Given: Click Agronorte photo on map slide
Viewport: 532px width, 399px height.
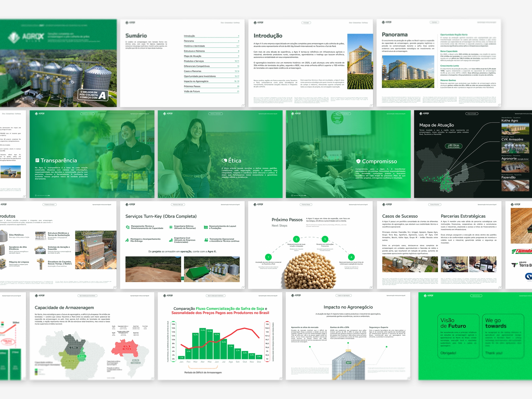Looking at the screenshot, I should (x=515, y=167).
